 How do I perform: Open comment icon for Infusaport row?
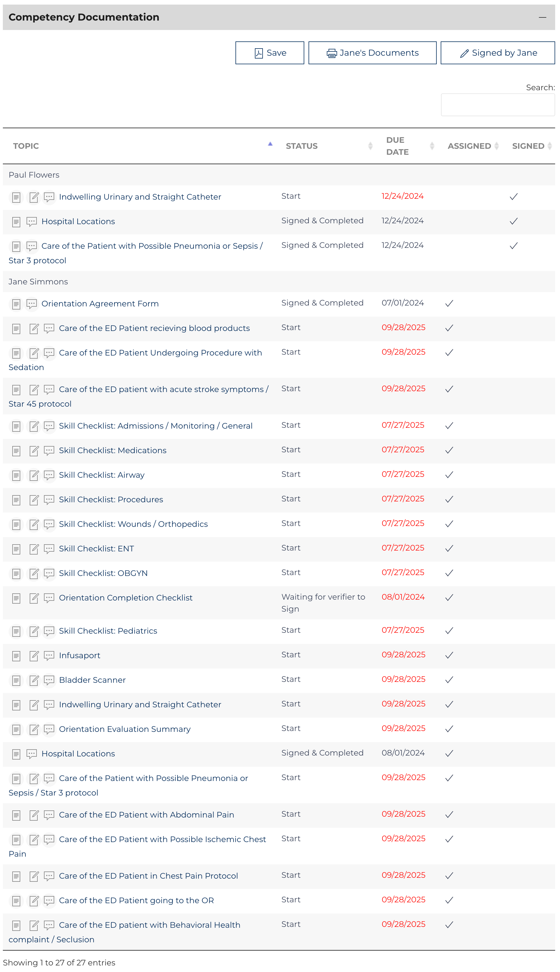(x=49, y=656)
